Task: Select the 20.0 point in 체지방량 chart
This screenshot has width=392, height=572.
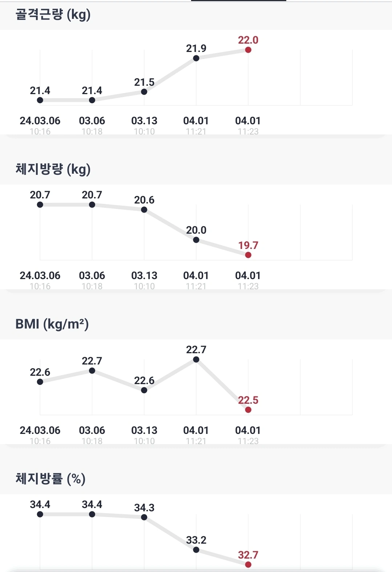Action: click(196, 240)
